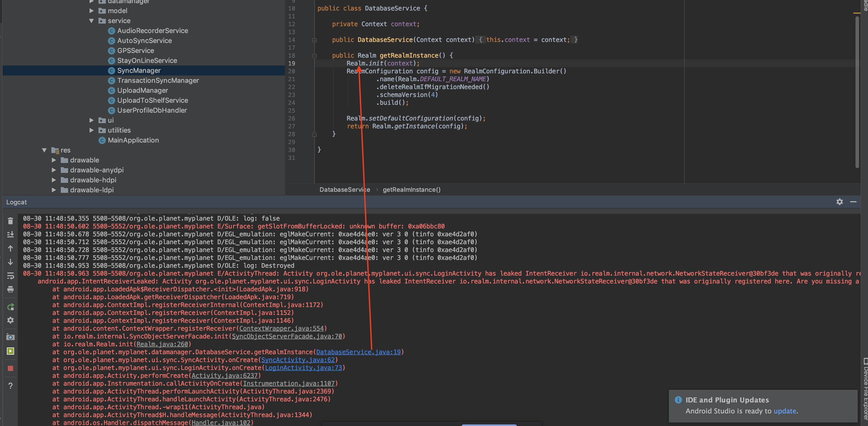
Task: Take a device screenshot from Logcat
Action: tap(10, 337)
